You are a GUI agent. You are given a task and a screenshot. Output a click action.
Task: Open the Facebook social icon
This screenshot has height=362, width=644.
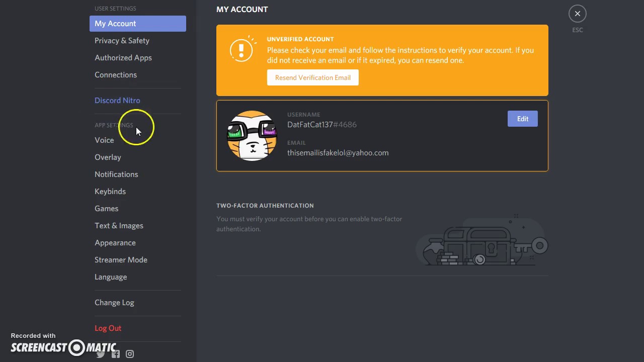[116, 354]
